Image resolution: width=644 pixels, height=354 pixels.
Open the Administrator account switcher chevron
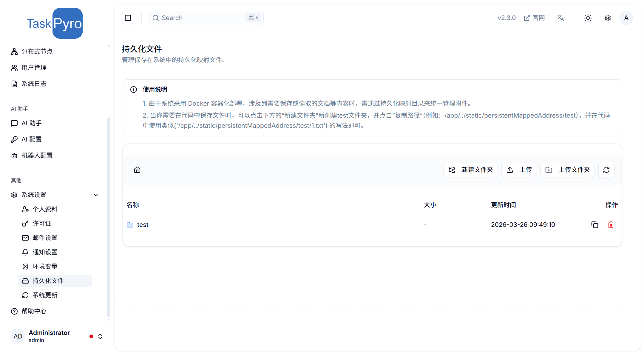point(100,336)
